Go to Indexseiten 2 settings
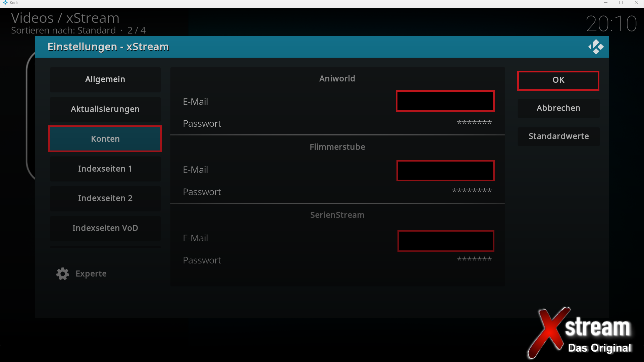Image resolution: width=644 pixels, height=362 pixels. (x=105, y=198)
